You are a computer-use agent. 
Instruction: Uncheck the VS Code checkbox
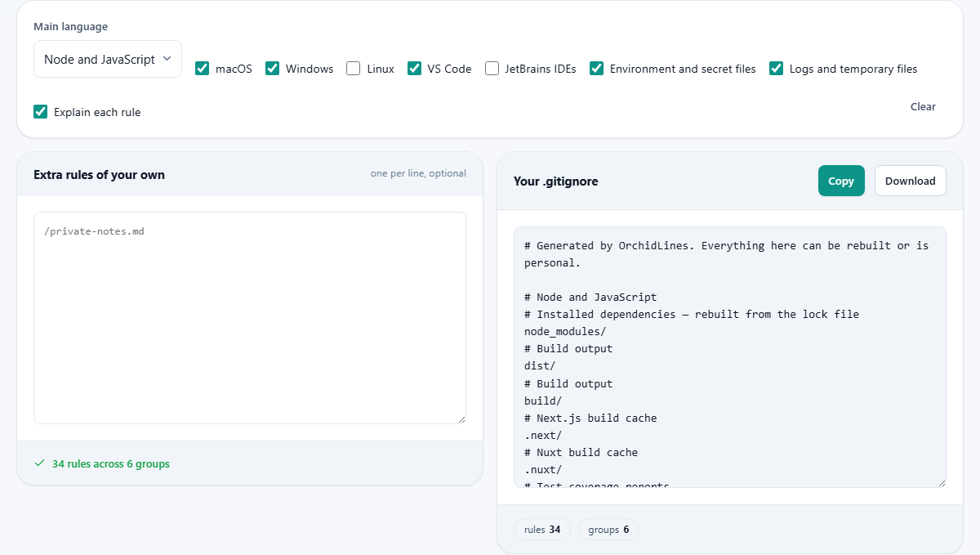pyautogui.click(x=415, y=69)
